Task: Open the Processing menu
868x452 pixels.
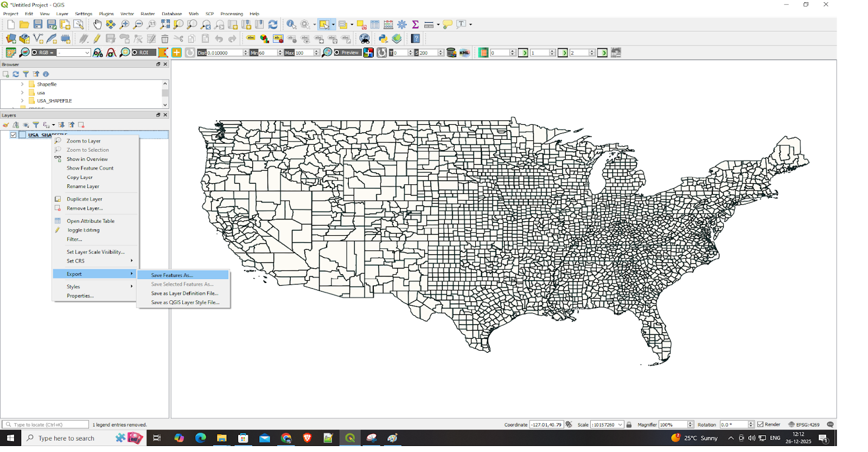Action: tap(232, 14)
